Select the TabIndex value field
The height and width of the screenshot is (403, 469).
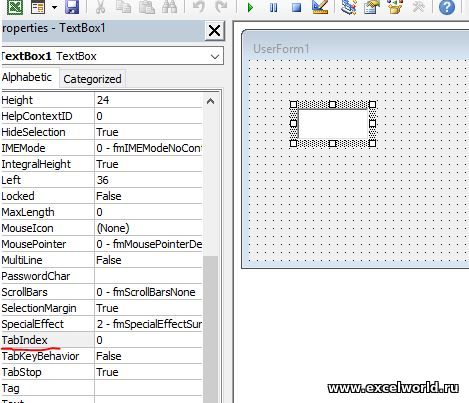click(149, 340)
